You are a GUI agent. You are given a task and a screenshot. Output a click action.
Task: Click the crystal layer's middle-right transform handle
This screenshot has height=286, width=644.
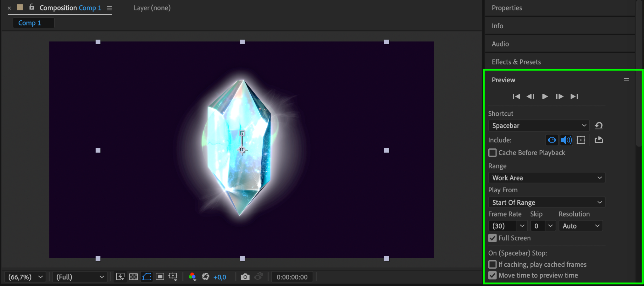pyautogui.click(x=387, y=150)
